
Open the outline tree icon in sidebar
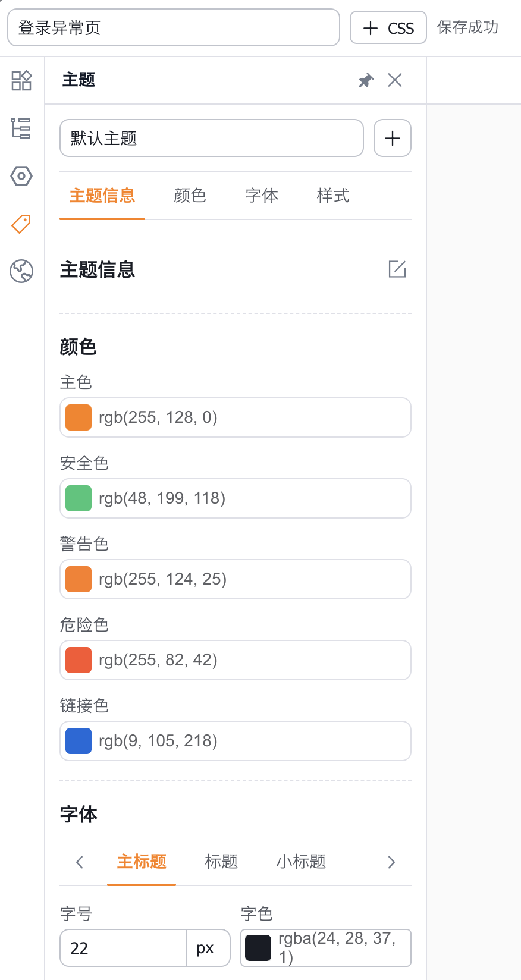(x=21, y=128)
